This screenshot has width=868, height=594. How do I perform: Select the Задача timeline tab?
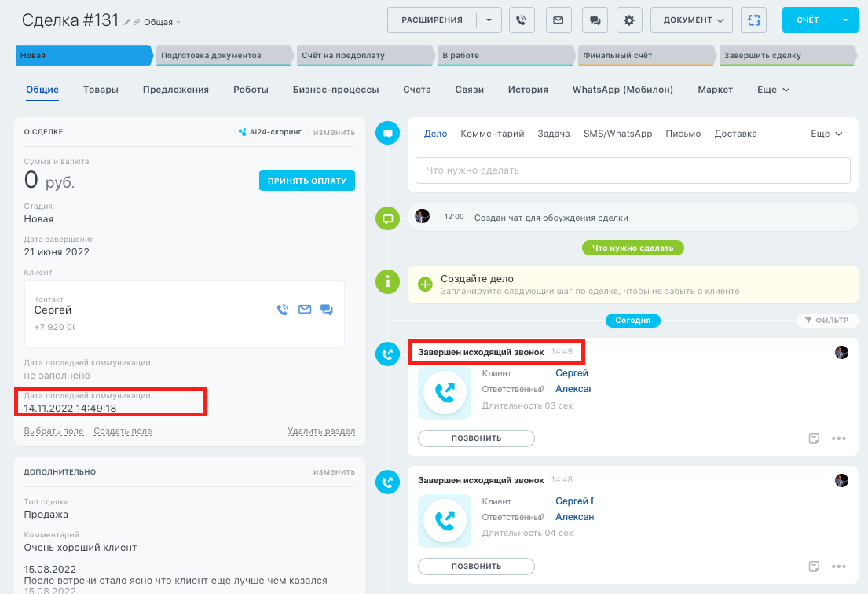pyautogui.click(x=554, y=134)
